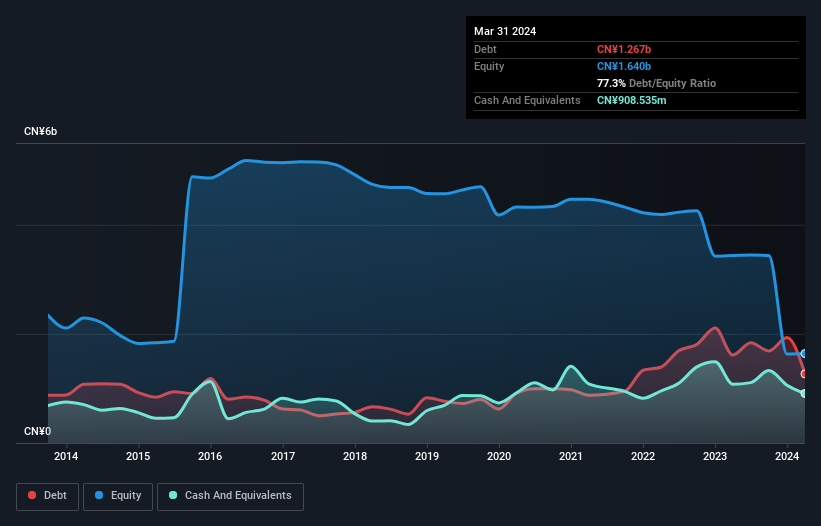Click the 2014 x-axis label

tap(66, 456)
